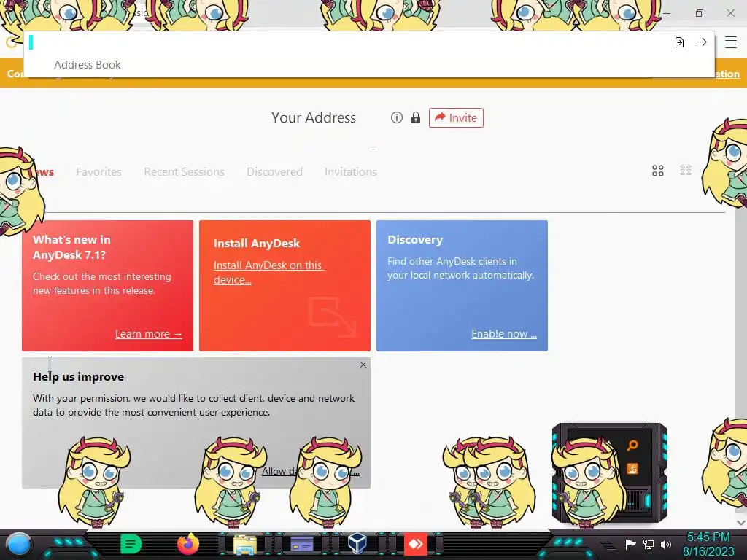Switch to the Discovered tab

[x=274, y=172]
